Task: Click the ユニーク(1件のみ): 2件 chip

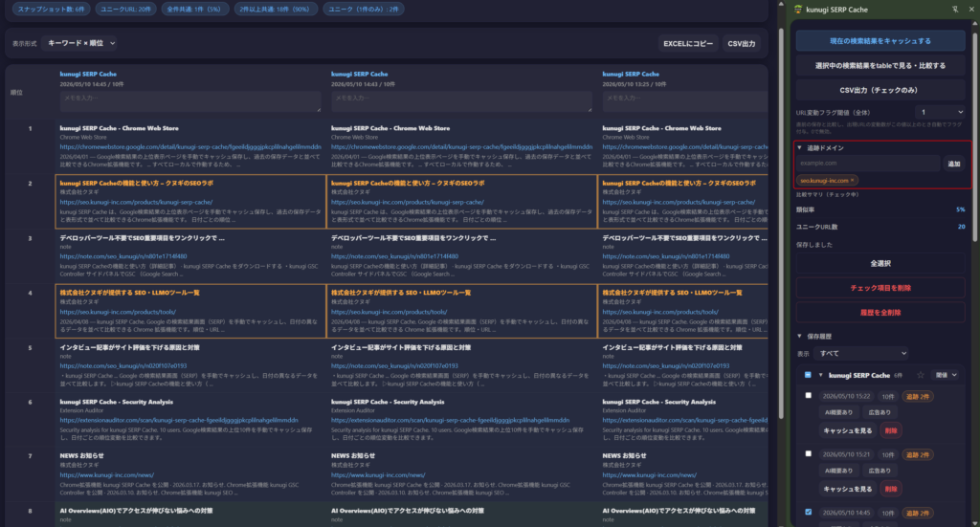Action: pyautogui.click(x=364, y=10)
